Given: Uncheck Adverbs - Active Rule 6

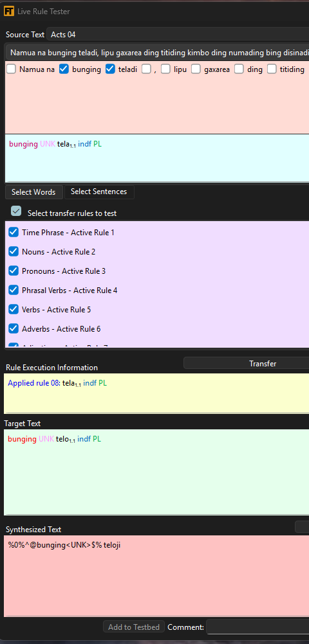Looking at the screenshot, I should (14, 328).
